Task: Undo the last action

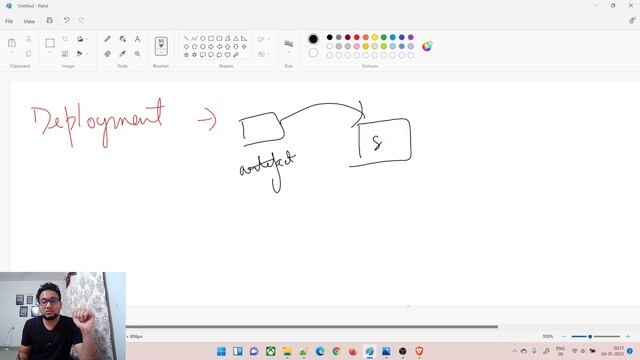Action: (66, 20)
